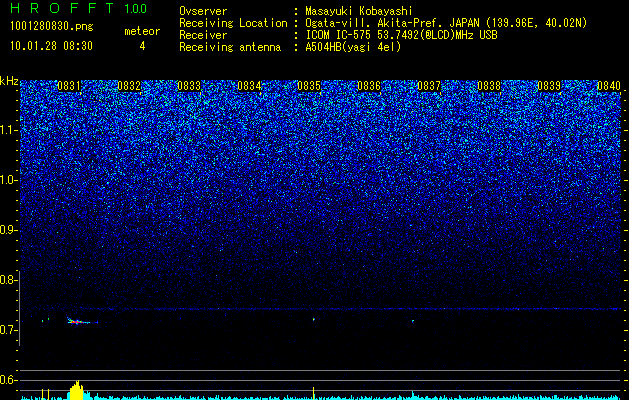Select antenna value A504HB(yagi 4el)
The width and height of the screenshot is (629, 400).
point(353,47)
